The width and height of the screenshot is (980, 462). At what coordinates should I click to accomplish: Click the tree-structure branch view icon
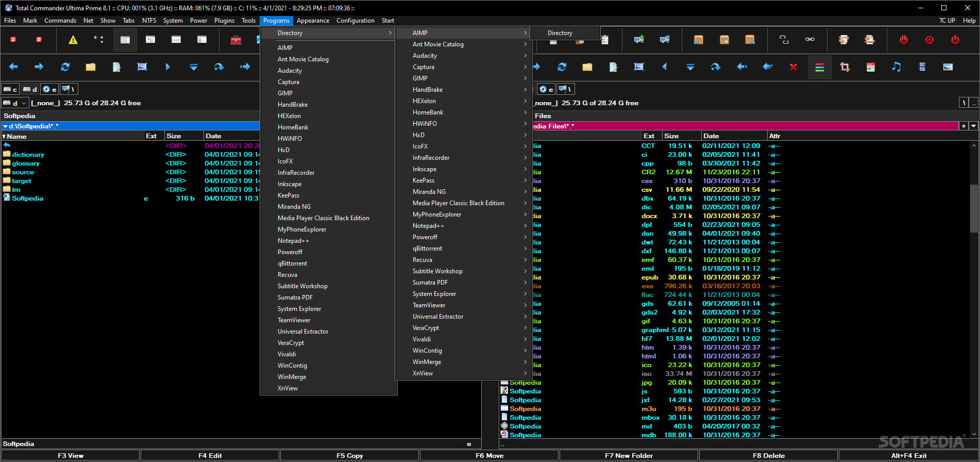98,40
